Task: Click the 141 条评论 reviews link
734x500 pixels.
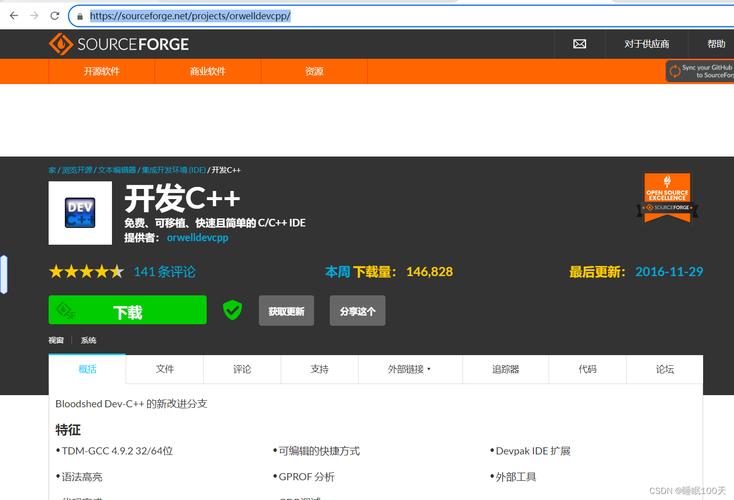Action: pyautogui.click(x=164, y=271)
